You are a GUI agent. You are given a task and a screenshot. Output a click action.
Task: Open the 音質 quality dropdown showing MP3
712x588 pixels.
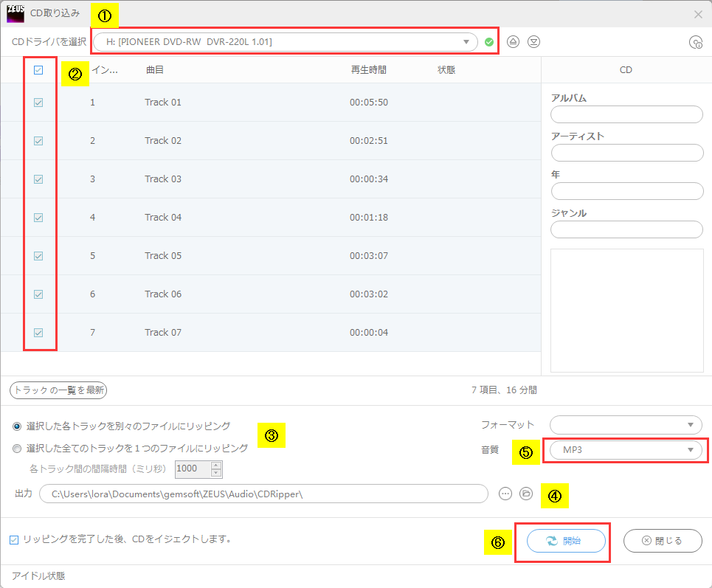[x=626, y=450]
